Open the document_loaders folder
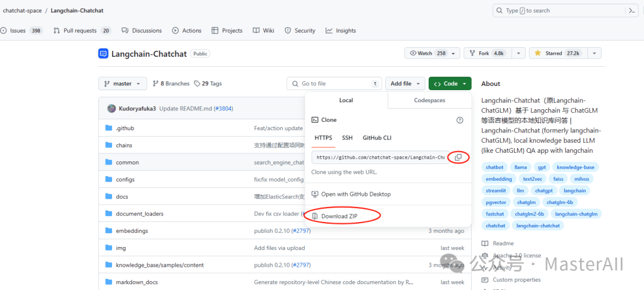 click(140, 214)
